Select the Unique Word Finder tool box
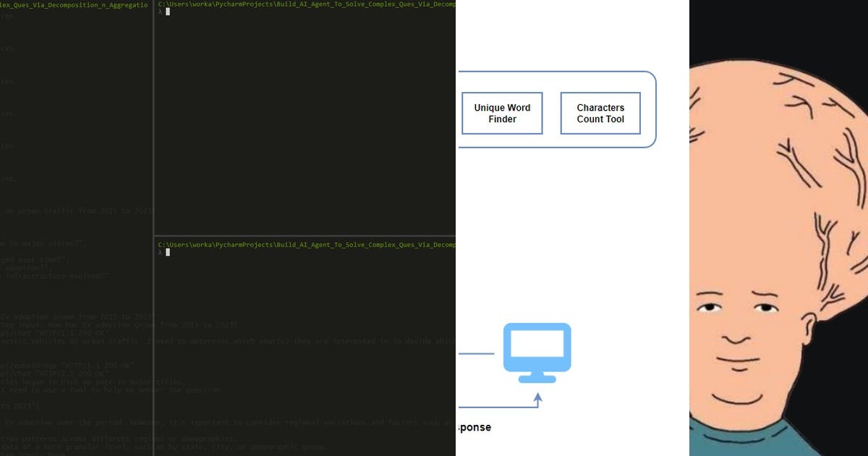This screenshot has height=456, width=868. 502,113
